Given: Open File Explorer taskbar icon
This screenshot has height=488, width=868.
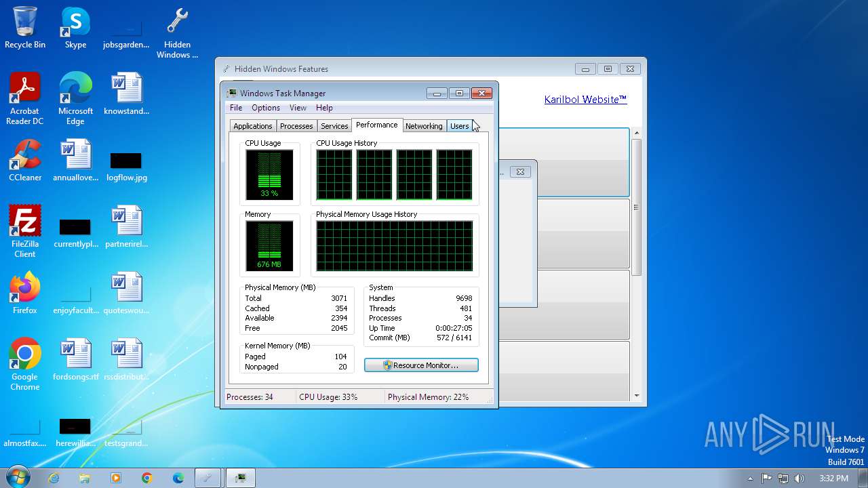Looking at the screenshot, I should coord(85,478).
